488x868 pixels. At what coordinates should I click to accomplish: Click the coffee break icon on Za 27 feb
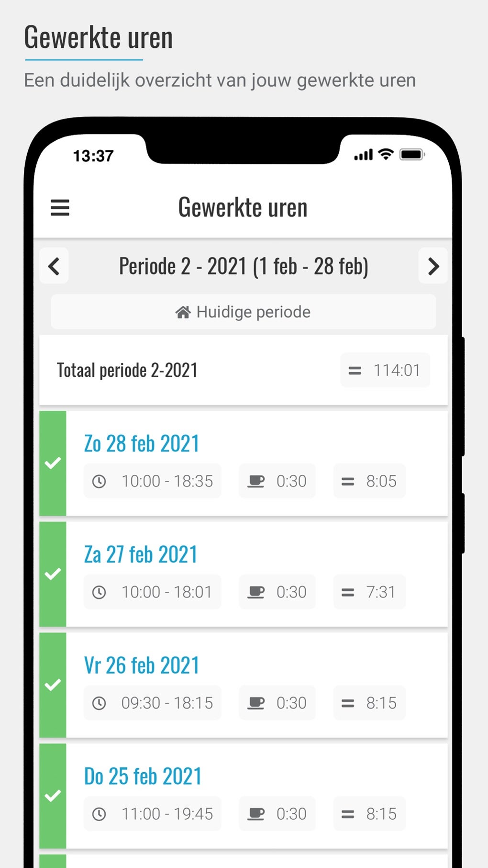tap(256, 592)
